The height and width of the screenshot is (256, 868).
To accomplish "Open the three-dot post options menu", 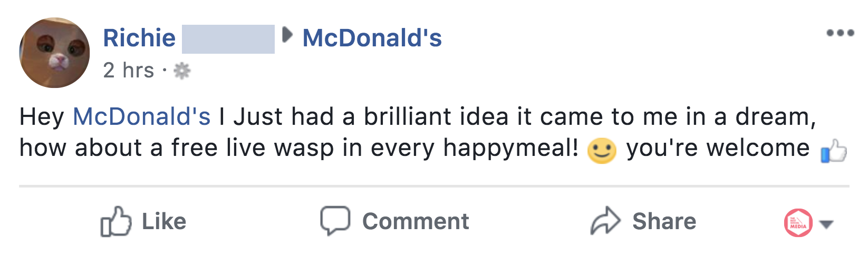I will click(840, 33).
